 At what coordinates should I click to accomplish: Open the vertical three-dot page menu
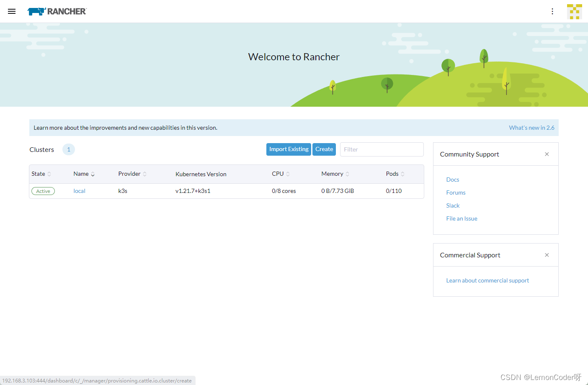[x=552, y=11]
